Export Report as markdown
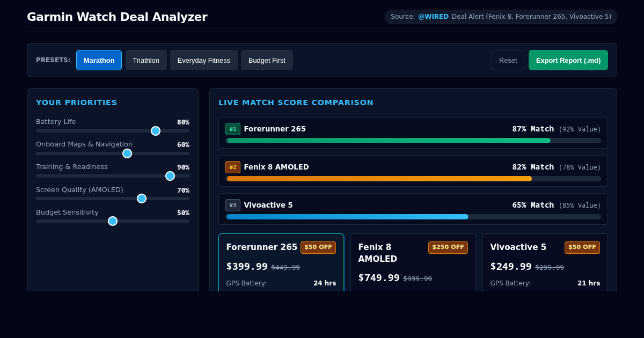644x338 pixels. click(x=568, y=60)
